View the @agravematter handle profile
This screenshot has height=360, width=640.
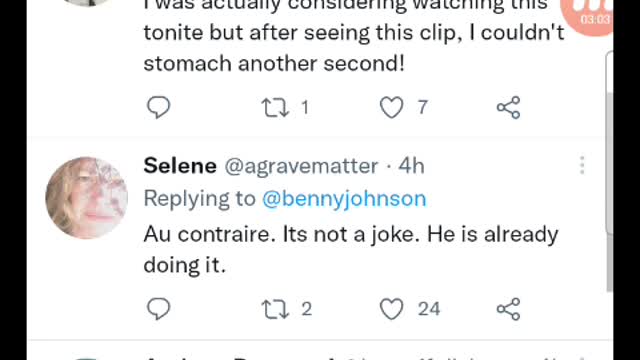301,166
